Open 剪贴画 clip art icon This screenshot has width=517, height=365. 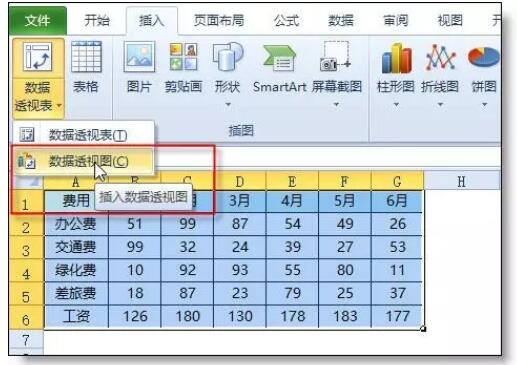tap(183, 57)
